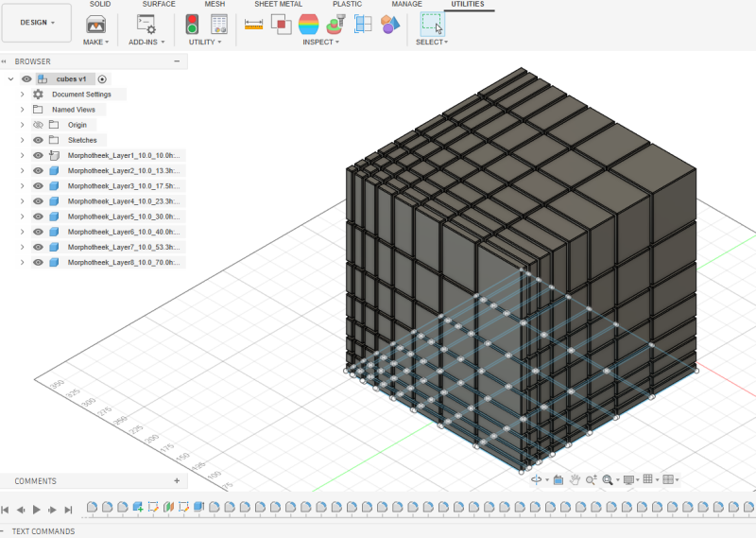Click the Orbit navigation icon

click(x=536, y=479)
